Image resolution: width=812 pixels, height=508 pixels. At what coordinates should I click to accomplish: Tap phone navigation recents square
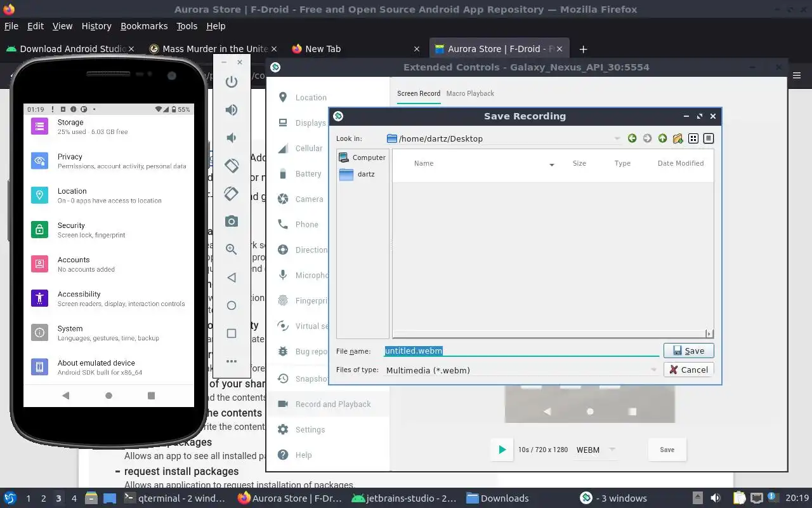(151, 396)
